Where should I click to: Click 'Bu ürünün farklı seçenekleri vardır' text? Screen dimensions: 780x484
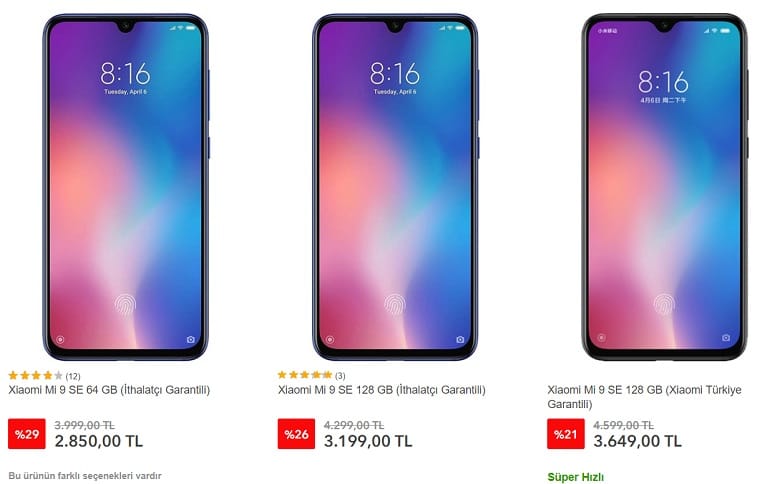point(85,476)
